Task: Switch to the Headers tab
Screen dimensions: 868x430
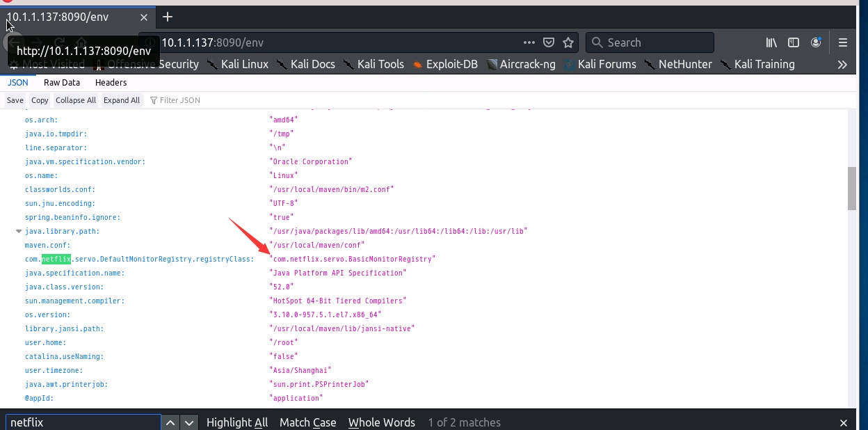Action: (x=111, y=82)
